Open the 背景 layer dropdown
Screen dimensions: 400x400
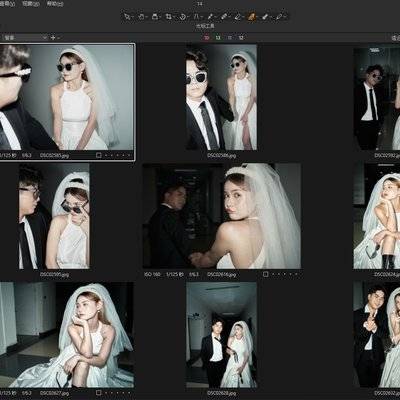click(25, 38)
